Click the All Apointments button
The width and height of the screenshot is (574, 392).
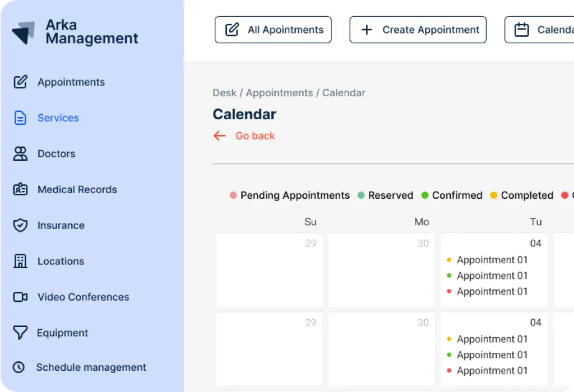273,30
